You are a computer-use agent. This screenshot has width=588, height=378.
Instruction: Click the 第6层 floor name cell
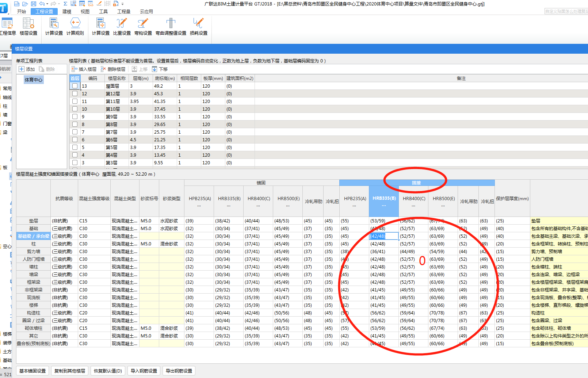point(117,140)
